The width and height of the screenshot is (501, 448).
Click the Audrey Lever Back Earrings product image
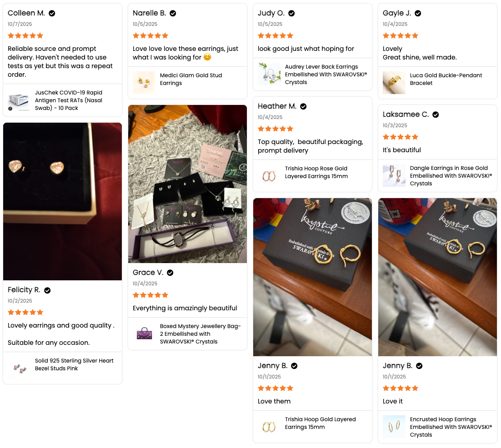click(269, 75)
